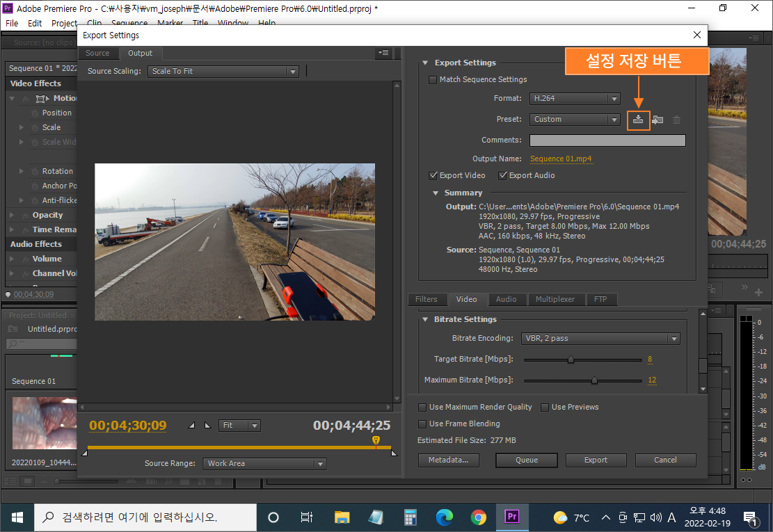Uncheck the Export Video checkbox
The width and height of the screenshot is (773, 532).
(433, 175)
